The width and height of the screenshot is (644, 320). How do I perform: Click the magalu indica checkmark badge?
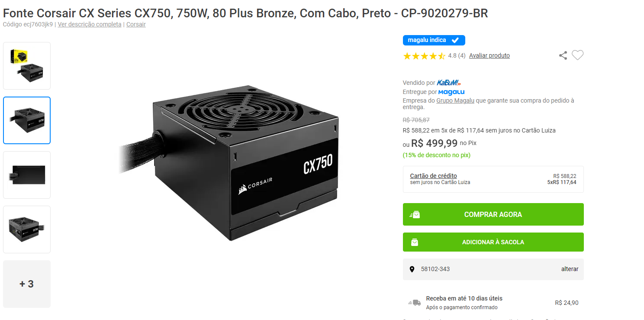[434, 40]
